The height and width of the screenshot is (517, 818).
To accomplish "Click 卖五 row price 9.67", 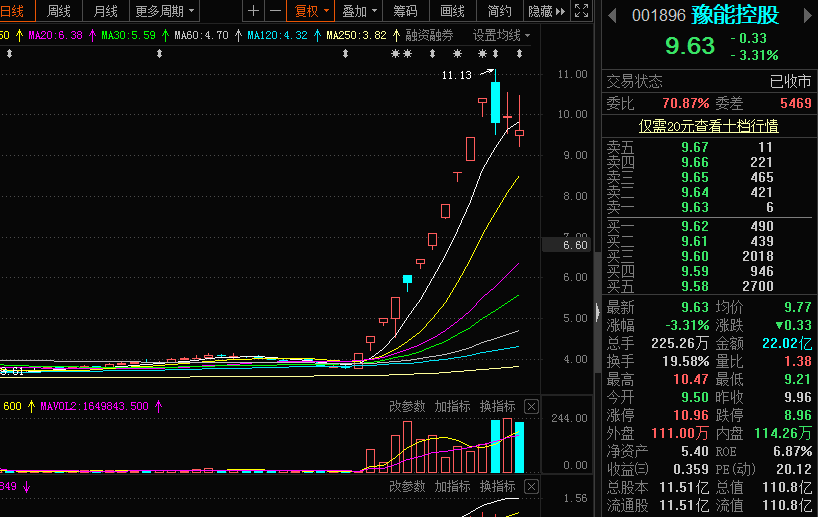I will click(x=695, y=148).
